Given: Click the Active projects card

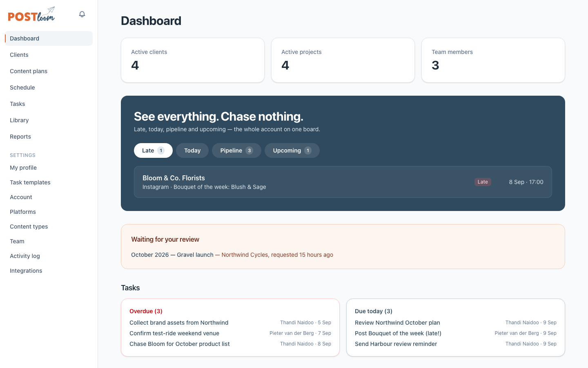Looking at the screenshot, I should click(x=343, y=60).
